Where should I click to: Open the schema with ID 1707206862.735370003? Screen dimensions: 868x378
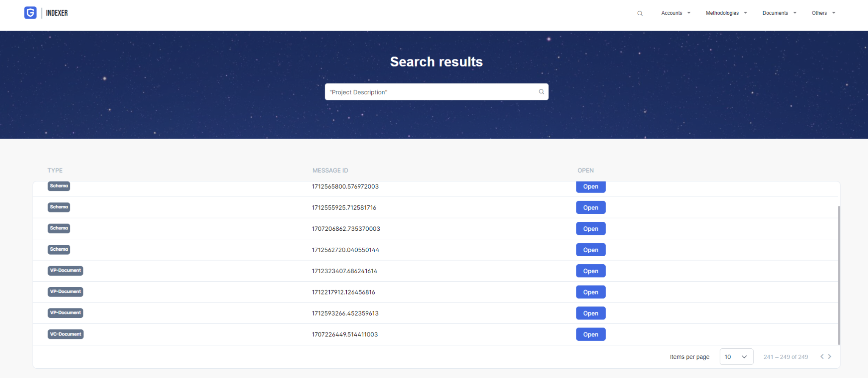[590, 229]
